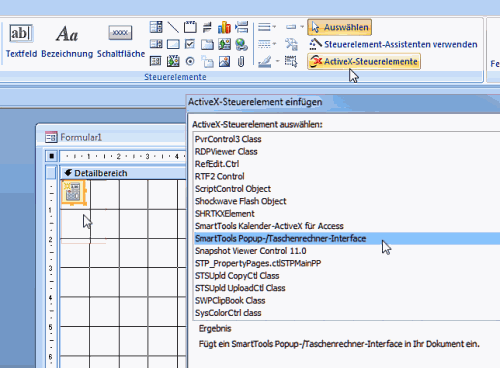
Task: Click the insert page icon
Action: (207, 61)
